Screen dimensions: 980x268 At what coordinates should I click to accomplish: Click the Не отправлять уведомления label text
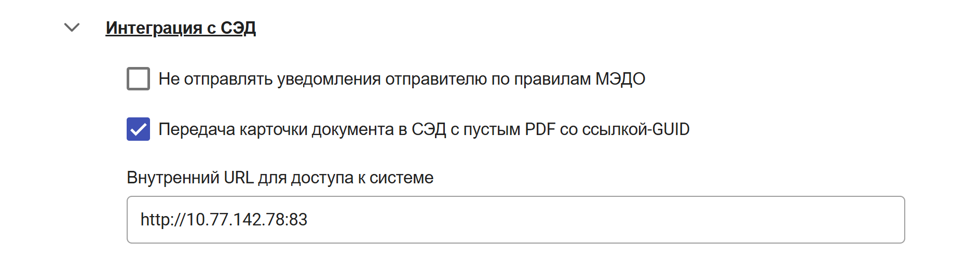401,79
